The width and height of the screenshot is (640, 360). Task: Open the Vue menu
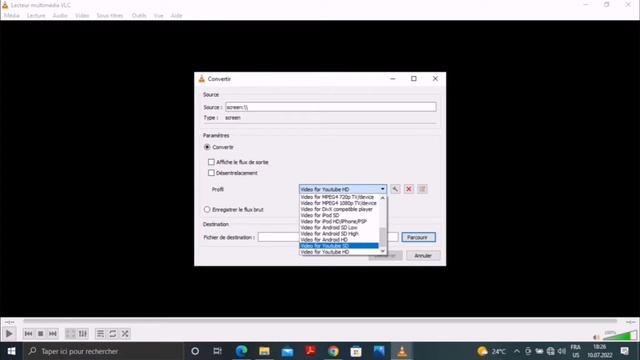coord(159,16)
